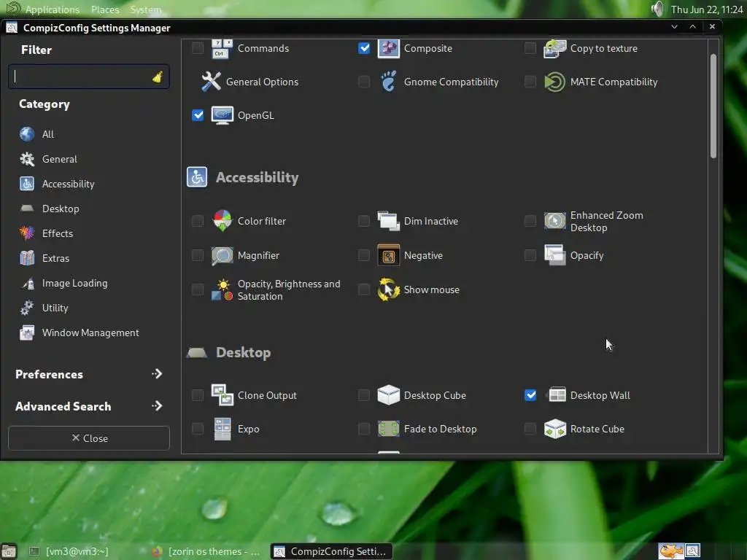
Task: Open the Copy to texture plugin icon
Action: (x=554, y=49)
